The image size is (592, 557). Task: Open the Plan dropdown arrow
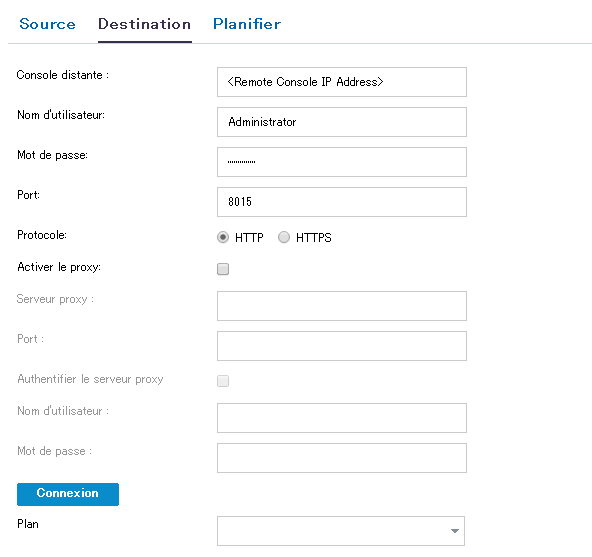coord(455,531)
